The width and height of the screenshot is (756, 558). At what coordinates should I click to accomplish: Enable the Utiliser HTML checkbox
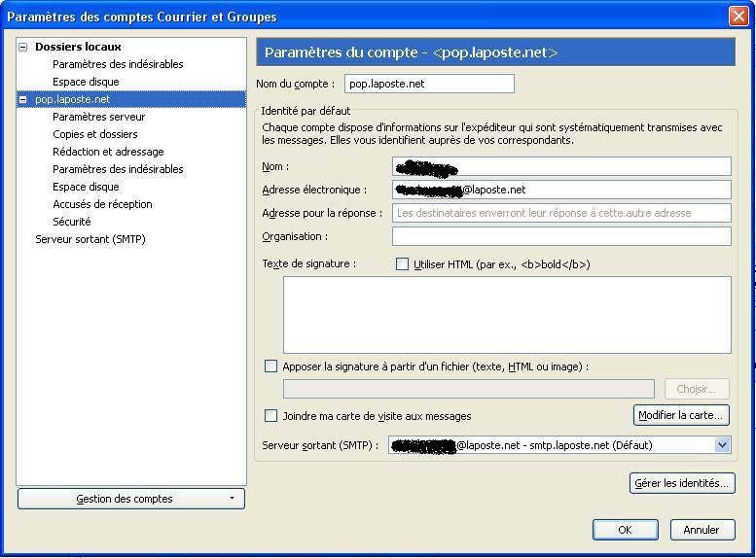[402, 264]
